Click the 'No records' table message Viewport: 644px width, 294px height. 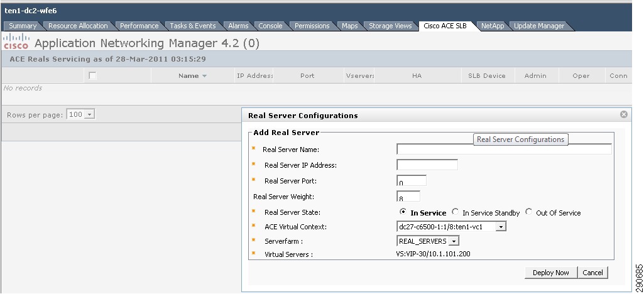coord(23,88)
